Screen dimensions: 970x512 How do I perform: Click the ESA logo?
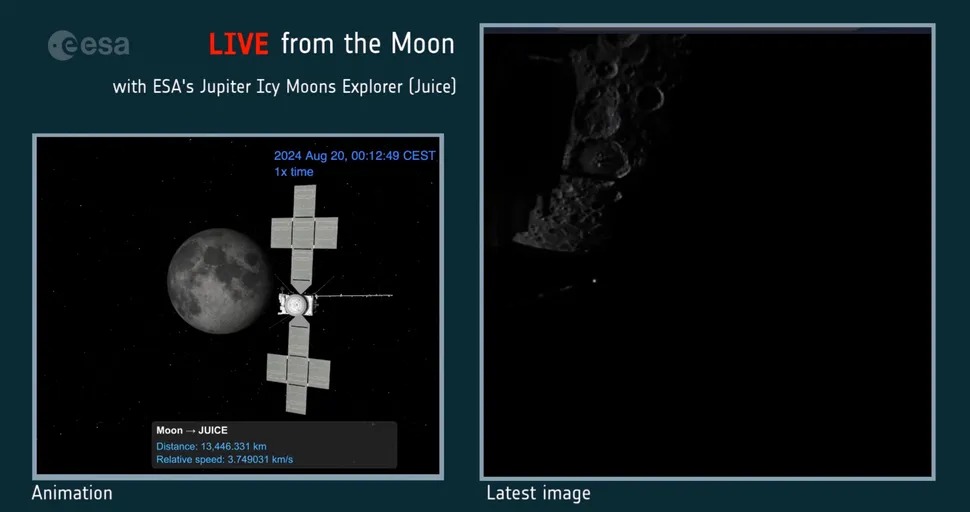tap(89, 45)
